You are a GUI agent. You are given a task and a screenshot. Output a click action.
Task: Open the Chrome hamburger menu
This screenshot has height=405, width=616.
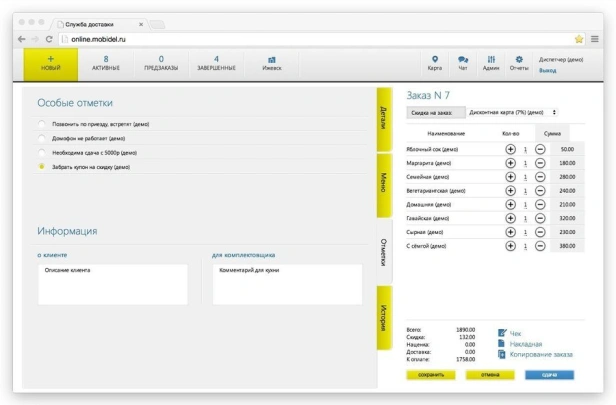pyautogui.click(x=594, y=38)
